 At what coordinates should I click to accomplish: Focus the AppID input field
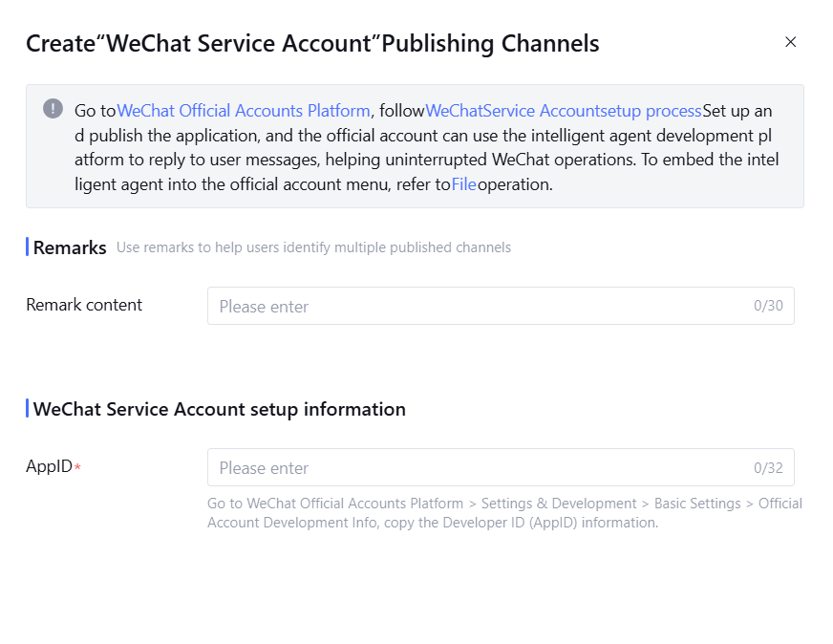pos(478,467)
